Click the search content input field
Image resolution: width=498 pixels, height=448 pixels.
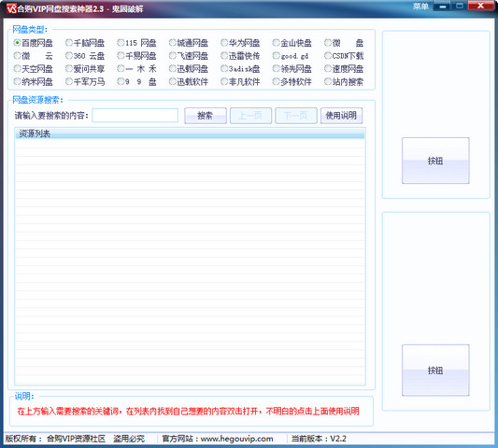click(x=135, y=116)
